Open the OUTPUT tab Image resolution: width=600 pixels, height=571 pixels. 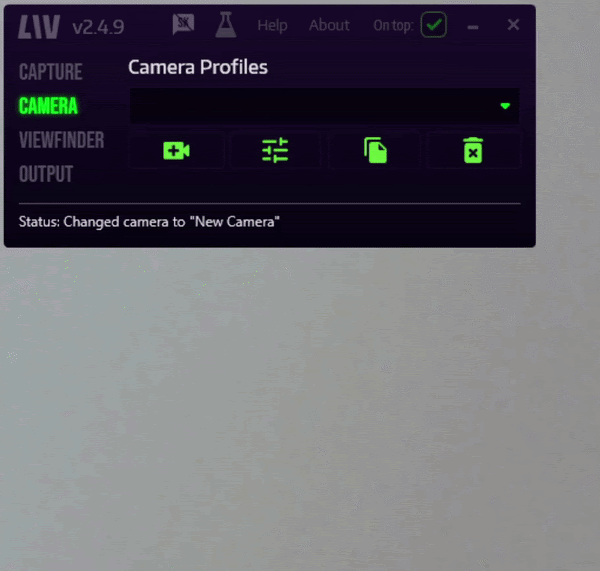(46, 174)
